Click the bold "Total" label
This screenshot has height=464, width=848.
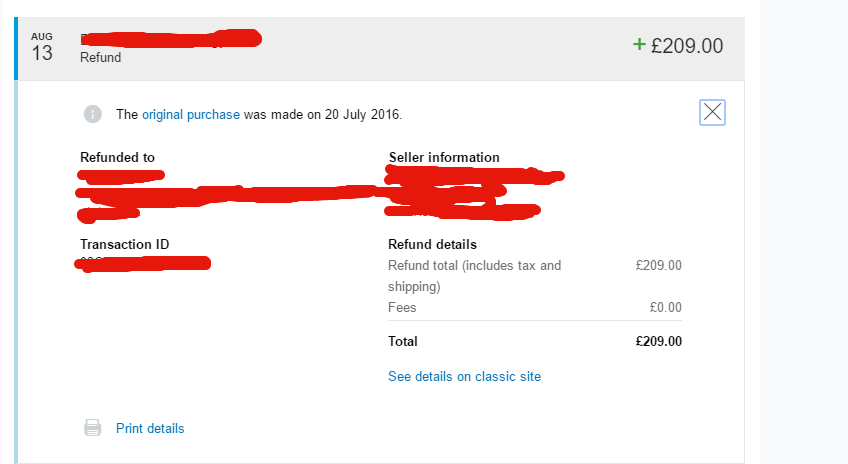[x=402, y=341]
